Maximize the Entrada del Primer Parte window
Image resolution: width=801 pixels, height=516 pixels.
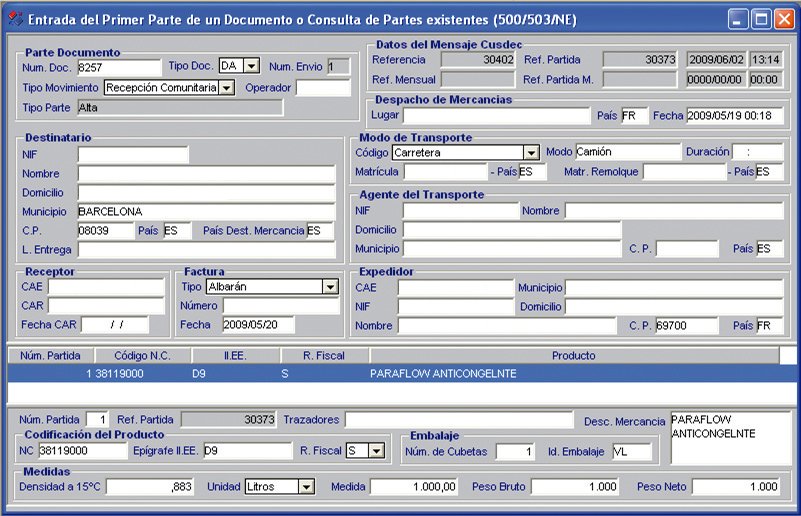click(x=761, y=19)
